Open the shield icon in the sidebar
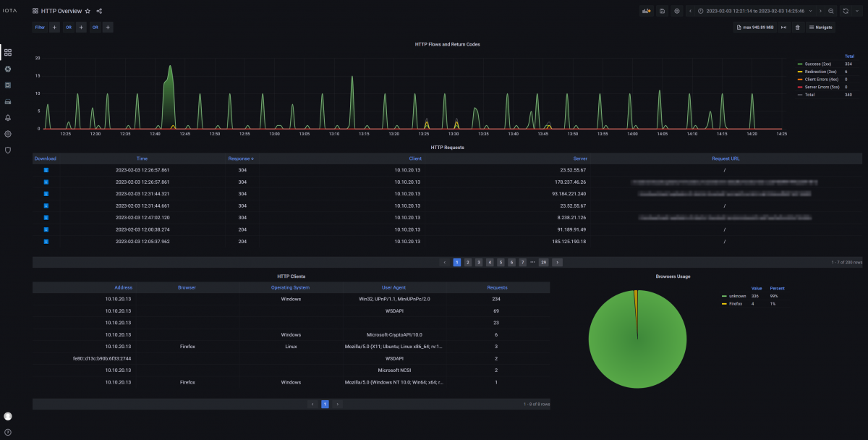The height and width of the screenshot is (440, 868). 8,150
